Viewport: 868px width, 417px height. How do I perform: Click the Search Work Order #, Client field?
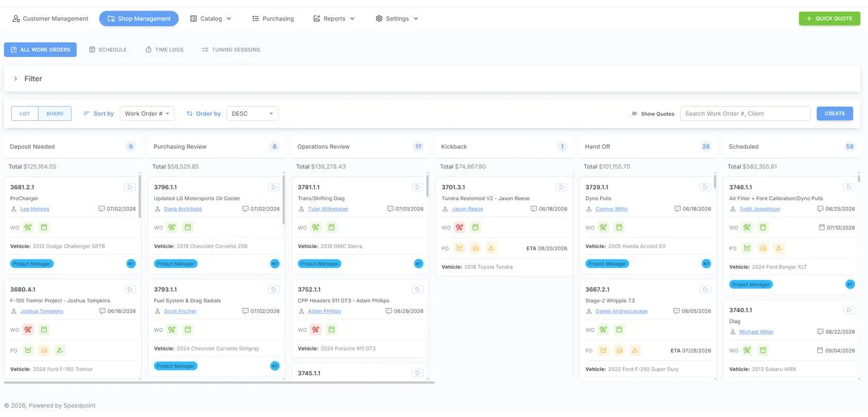coord(745,113)
